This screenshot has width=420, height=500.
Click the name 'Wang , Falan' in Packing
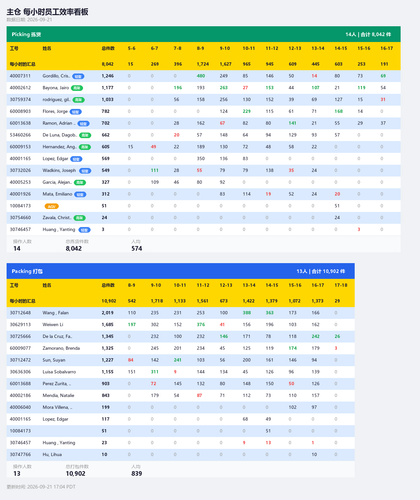point(55,313)
